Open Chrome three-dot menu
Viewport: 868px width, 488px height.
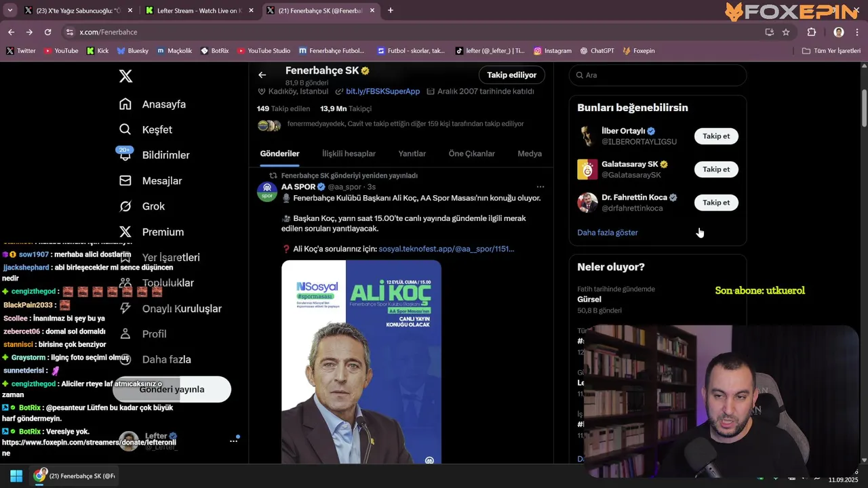pyautogui.click(x=857, y=32)
